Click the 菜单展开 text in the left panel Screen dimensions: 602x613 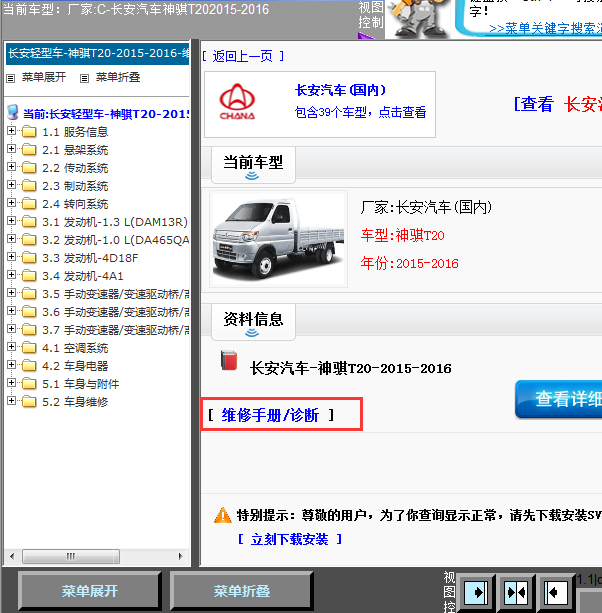pos(44,77)
